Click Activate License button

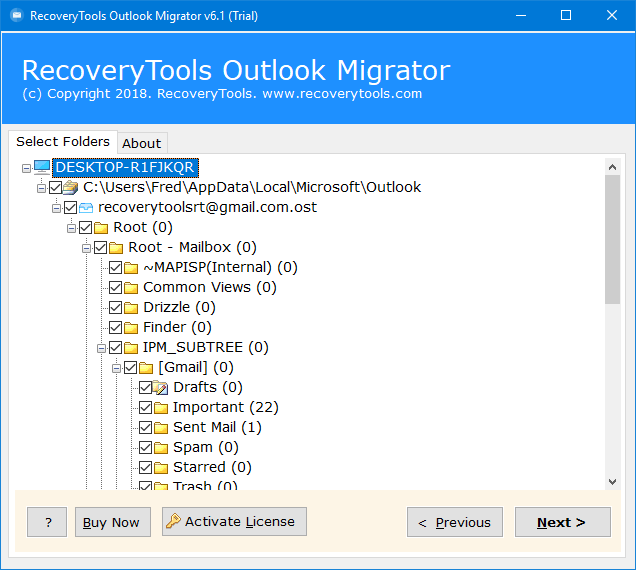234,521
